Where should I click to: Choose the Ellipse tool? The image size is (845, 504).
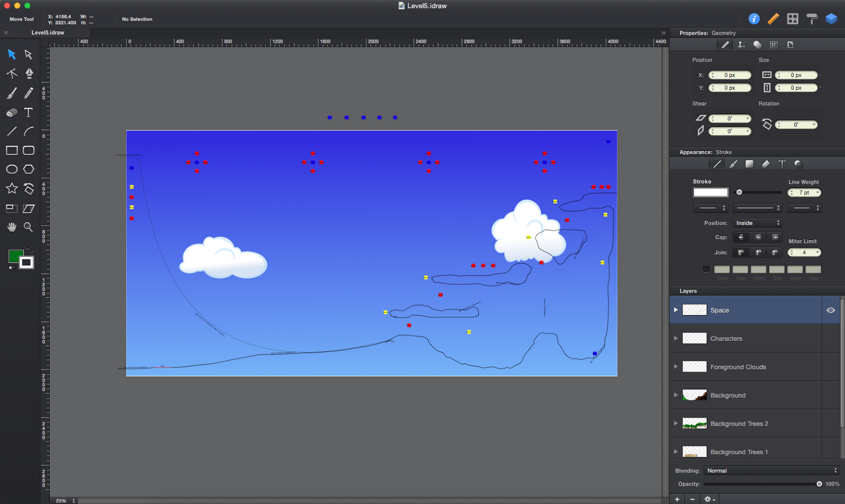pyautogui.click(x=12, y=169)
